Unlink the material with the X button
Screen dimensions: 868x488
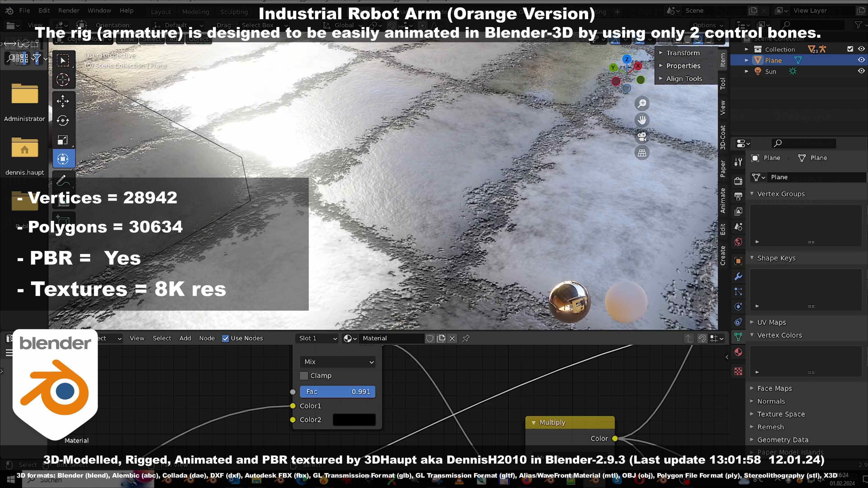(452, 338)
